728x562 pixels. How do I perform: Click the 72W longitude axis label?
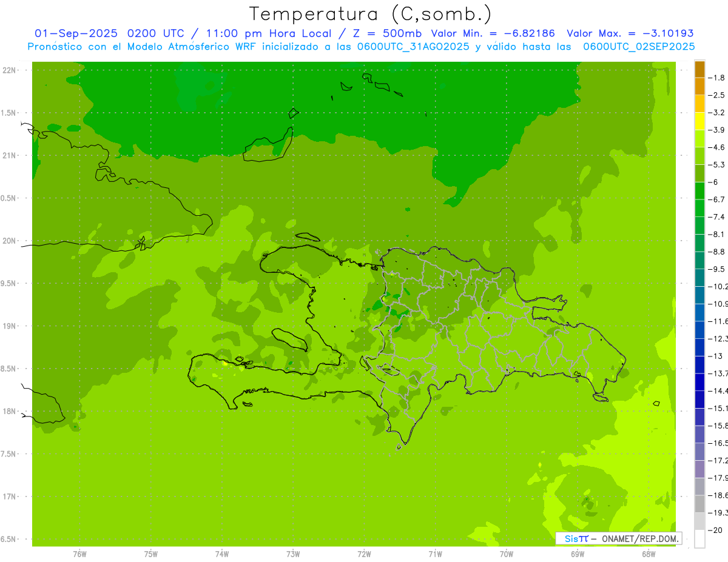(364, 554)
